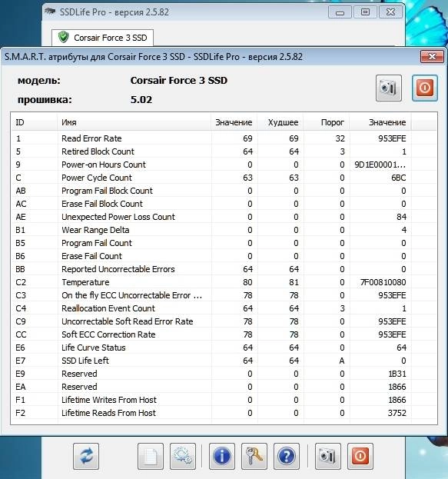Image resolution: width=448 pixels, height=479 pixels.
Task: Select the Reported Uncorrectable Errors row
Action: tap(224, 269)
